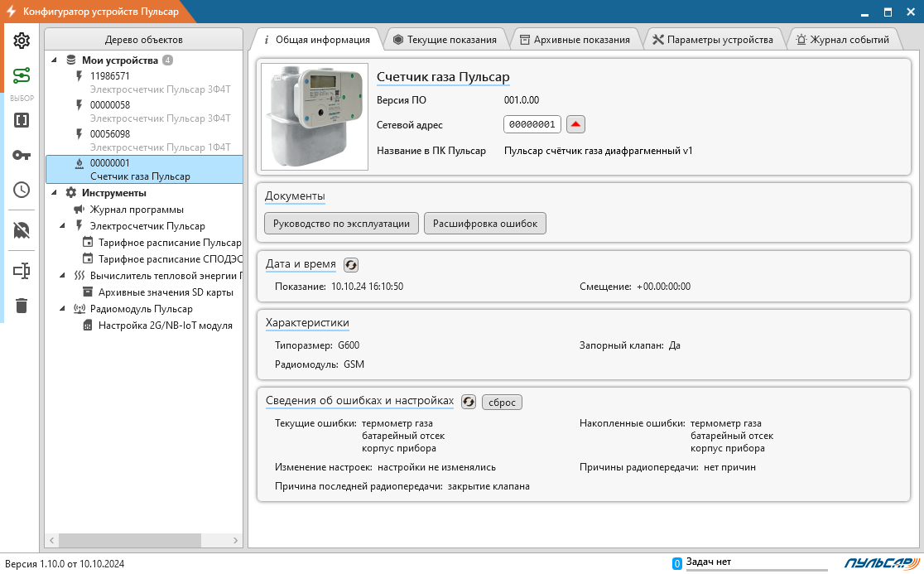The height and width of the screenshot is (574, 924).
Task: Click the devices count badge 4
Action: click(x=168, y=60)
